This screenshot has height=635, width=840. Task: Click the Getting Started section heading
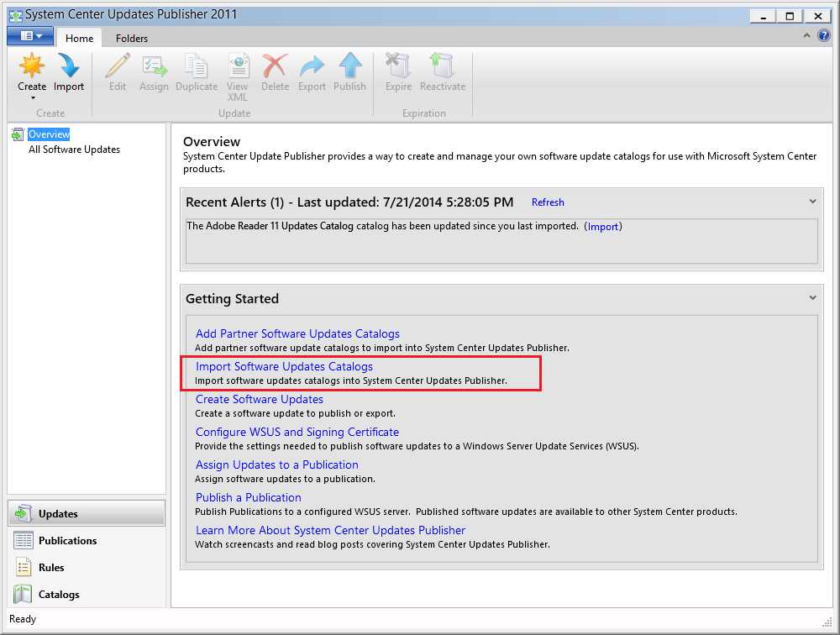pyautogui.click(x=232, y=298)
